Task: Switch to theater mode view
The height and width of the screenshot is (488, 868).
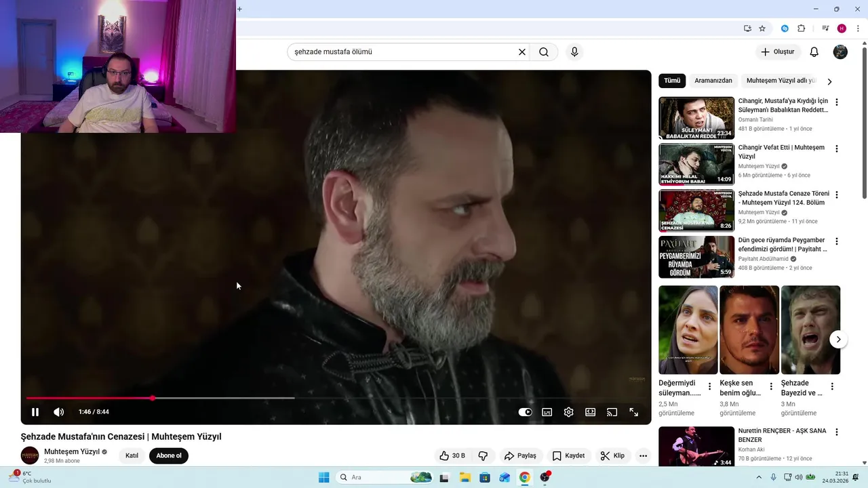Action: [x=590, y=411]
